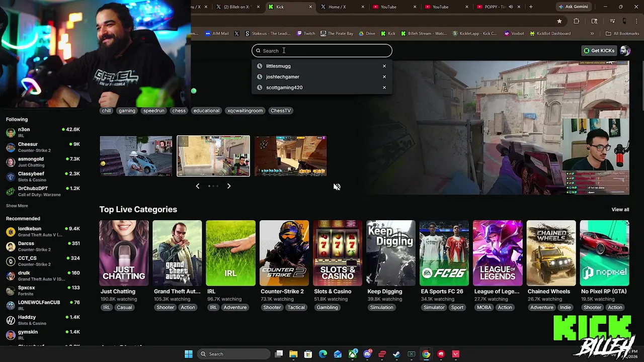644x362 pixels.
Task: Focus the Kick search input field
Action: [x=321, y=50]
